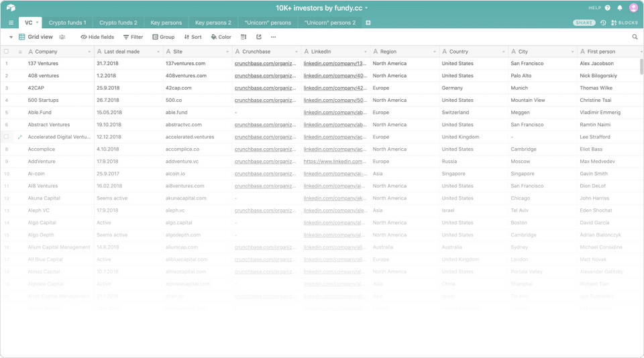The width and height of the screenshot is (644, 358).
Task: Switch to the "Unicorn" persons 2 tab
Action: pyautogui.click(x=330, y=23)
